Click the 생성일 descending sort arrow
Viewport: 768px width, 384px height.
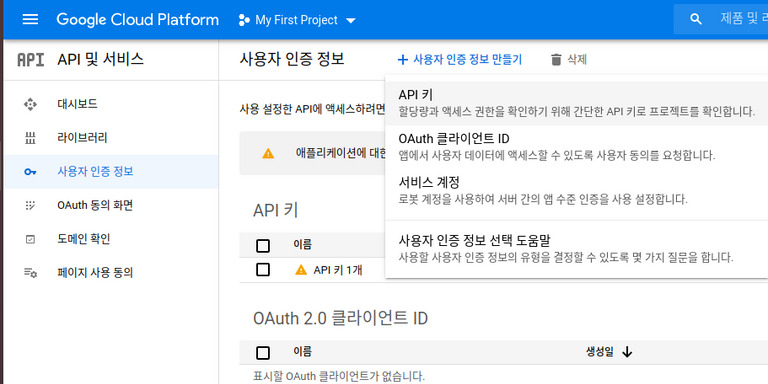tap(627, 352)
